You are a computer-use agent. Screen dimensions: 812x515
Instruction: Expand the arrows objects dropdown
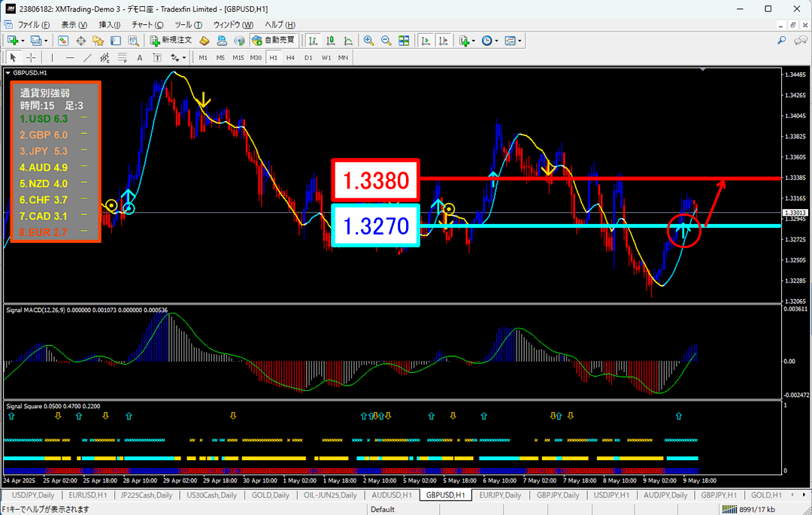coord(184,57)
